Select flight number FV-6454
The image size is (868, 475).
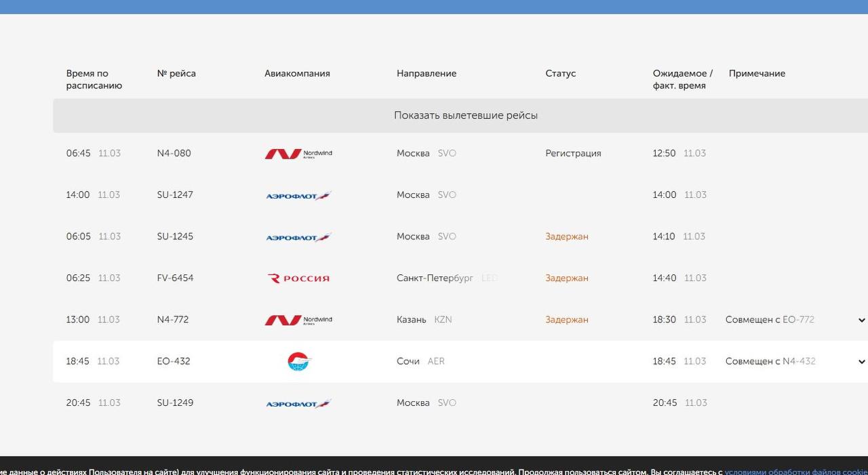(x=175, y=278)
